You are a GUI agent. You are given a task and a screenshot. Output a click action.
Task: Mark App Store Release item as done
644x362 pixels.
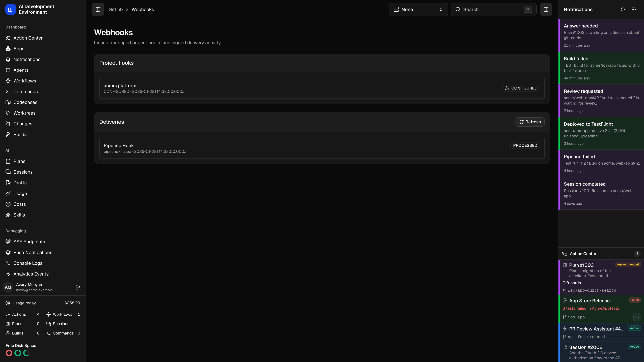click(637, 317)
